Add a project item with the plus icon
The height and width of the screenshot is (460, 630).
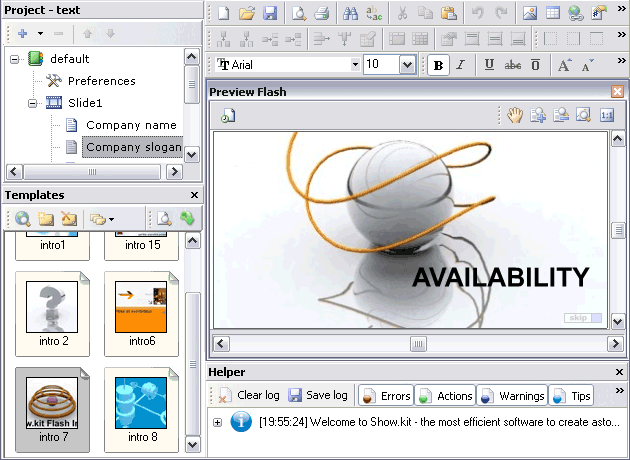point(23,33)
